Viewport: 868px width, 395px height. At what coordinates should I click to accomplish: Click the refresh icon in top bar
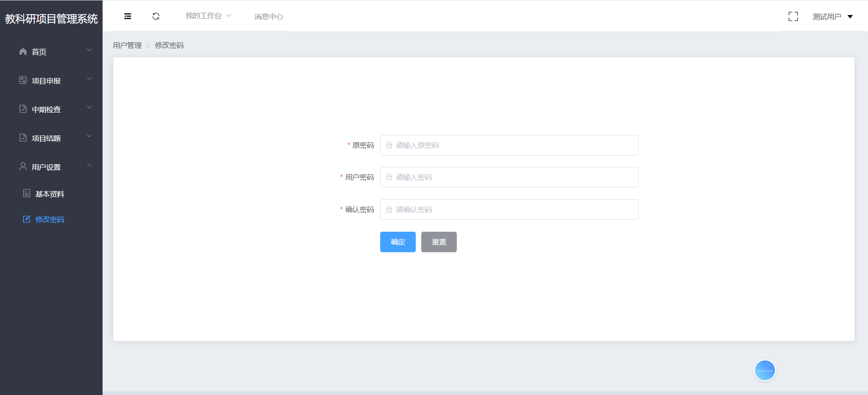tap(156, 16)
